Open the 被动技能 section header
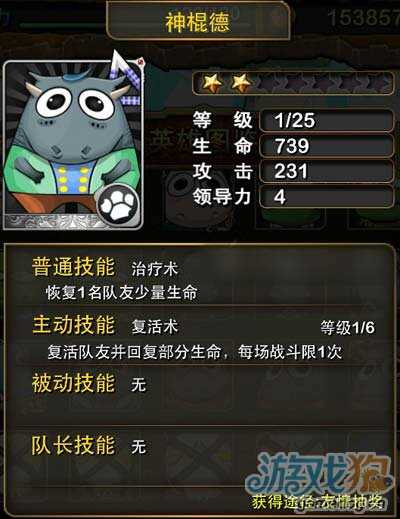Image resolution: width=400 pixels, height=519 pixels. point(73,383)
